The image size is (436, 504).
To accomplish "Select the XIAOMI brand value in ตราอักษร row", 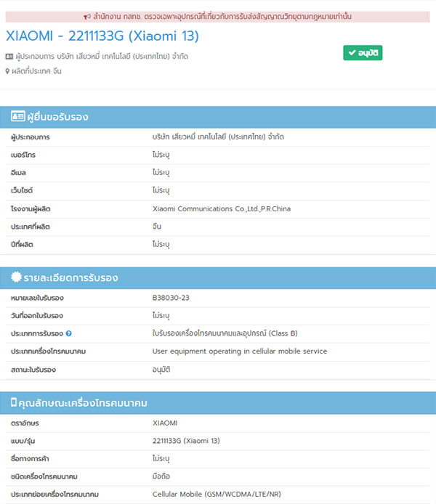I will pos(165,423).
